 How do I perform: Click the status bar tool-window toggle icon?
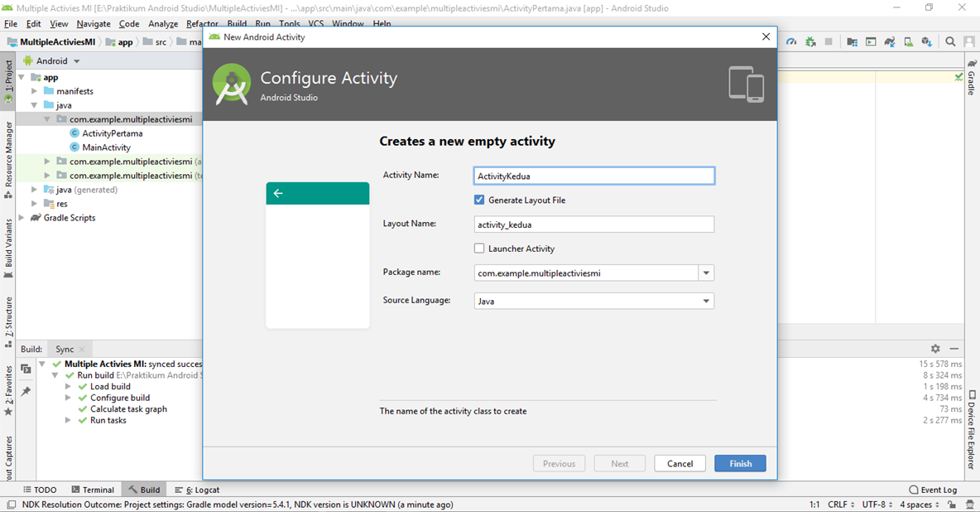[12, 505]
